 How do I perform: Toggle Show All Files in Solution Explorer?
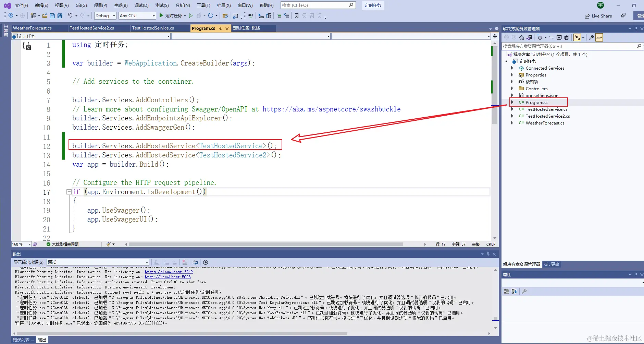pyautogui.click(x=567, y=37)
